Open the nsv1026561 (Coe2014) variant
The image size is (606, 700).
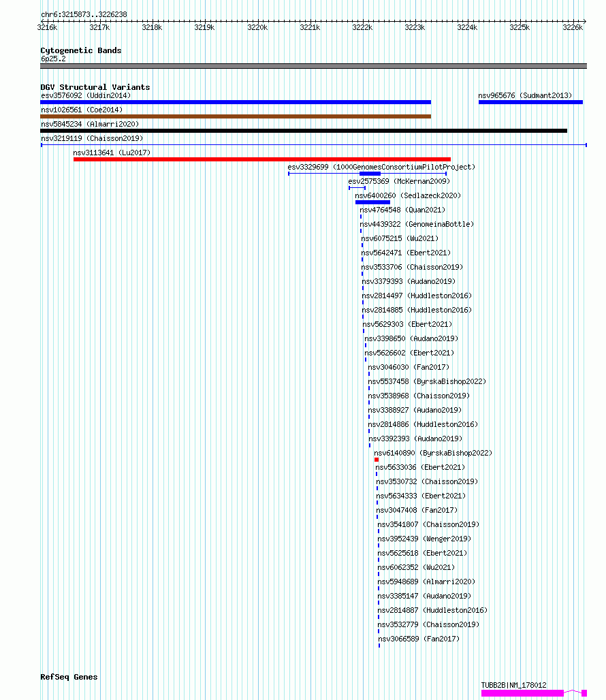82,110
